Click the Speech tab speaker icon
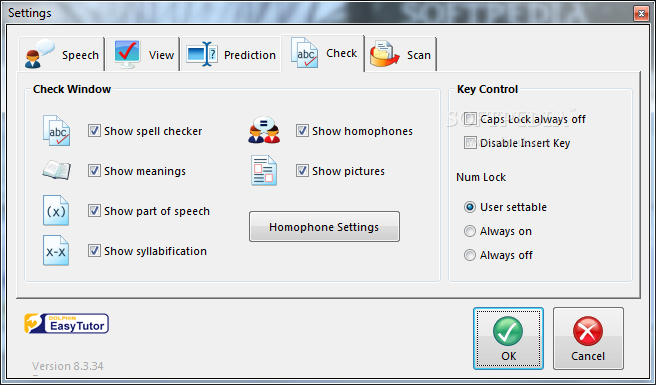Image resolution: width=656 pixels, height=385 pixels. coord(39,54)
